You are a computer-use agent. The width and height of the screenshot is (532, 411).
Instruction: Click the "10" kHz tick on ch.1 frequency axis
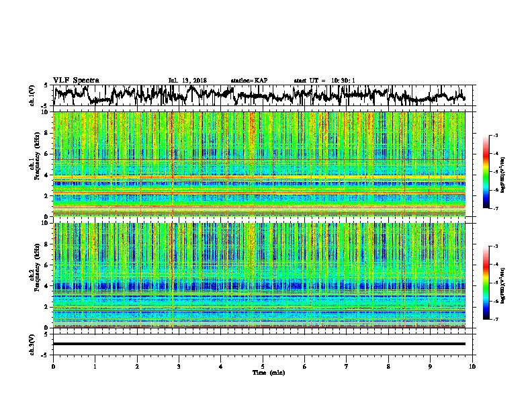coord(45,112)
